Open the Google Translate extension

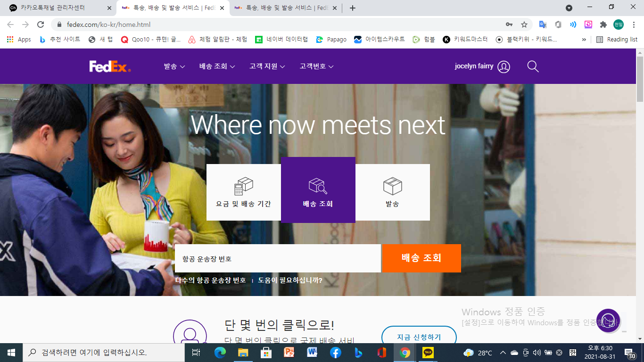[x=543, y=25]
